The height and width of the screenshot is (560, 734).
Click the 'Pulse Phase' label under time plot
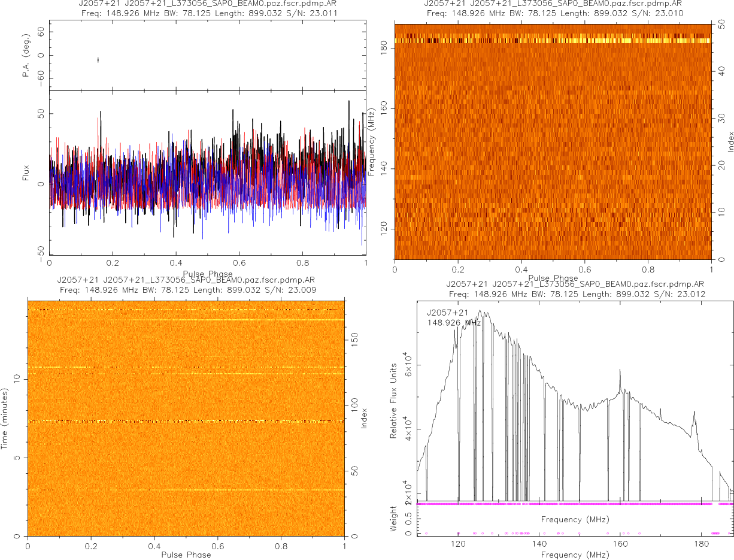[186, 555]
